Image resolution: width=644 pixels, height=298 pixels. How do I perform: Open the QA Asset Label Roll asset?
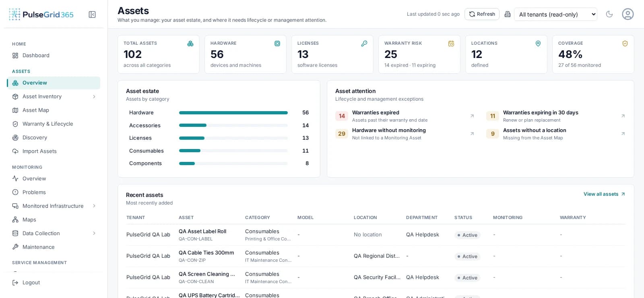202,232
